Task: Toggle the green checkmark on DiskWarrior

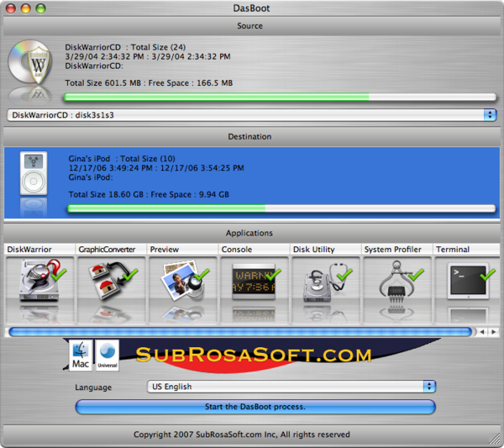Action: pyautogui.click(x=58, y=274)
